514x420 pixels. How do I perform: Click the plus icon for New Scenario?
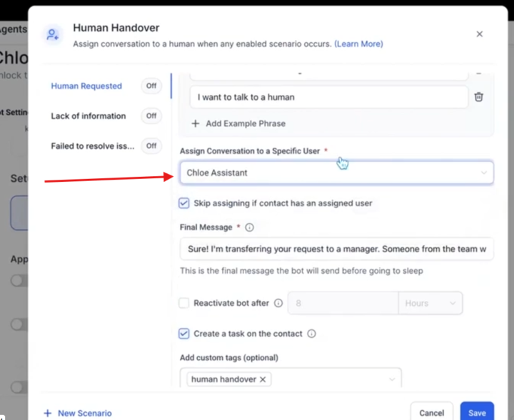(x=48, y=413)
